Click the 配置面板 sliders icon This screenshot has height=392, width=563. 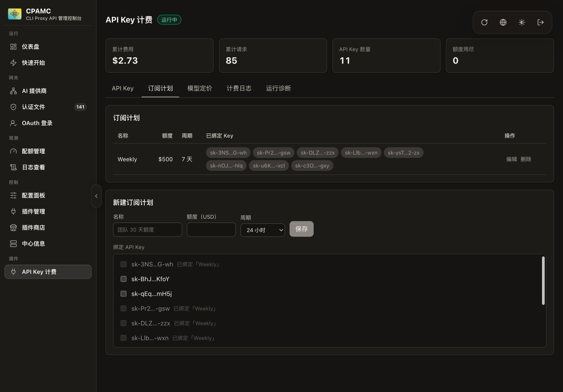(13, 195)
